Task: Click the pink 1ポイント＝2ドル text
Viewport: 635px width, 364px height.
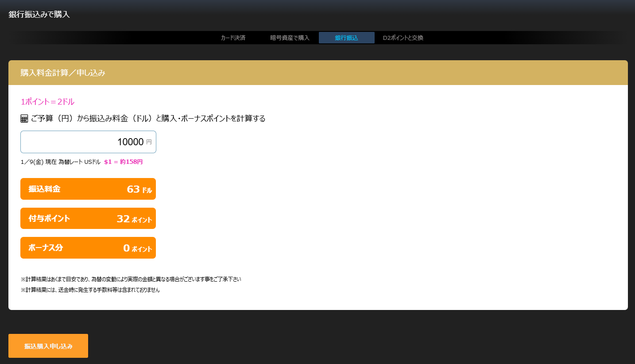Action: (47, 101)
